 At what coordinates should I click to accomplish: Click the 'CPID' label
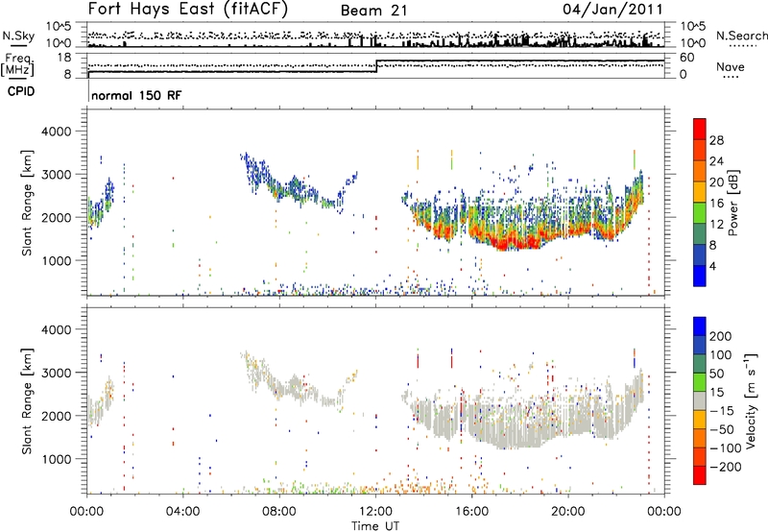pos(21,91)
